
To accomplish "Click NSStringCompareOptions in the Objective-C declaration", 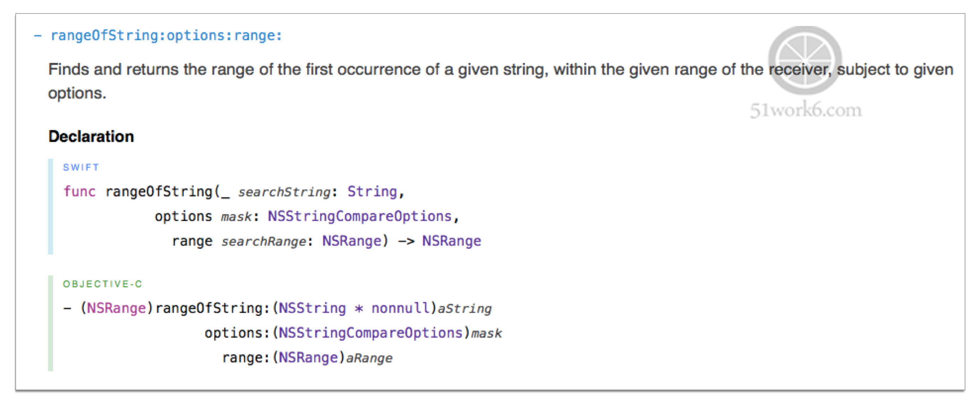I will pos(371,333).
